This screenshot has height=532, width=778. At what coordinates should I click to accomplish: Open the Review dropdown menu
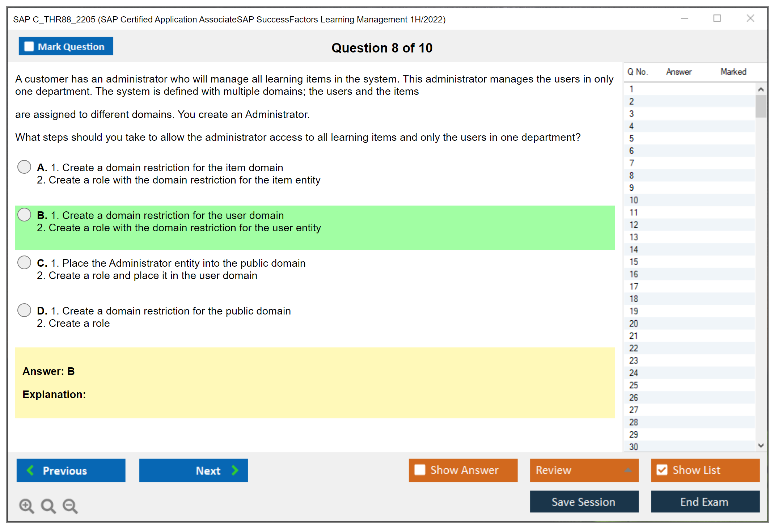coord(628,470)
